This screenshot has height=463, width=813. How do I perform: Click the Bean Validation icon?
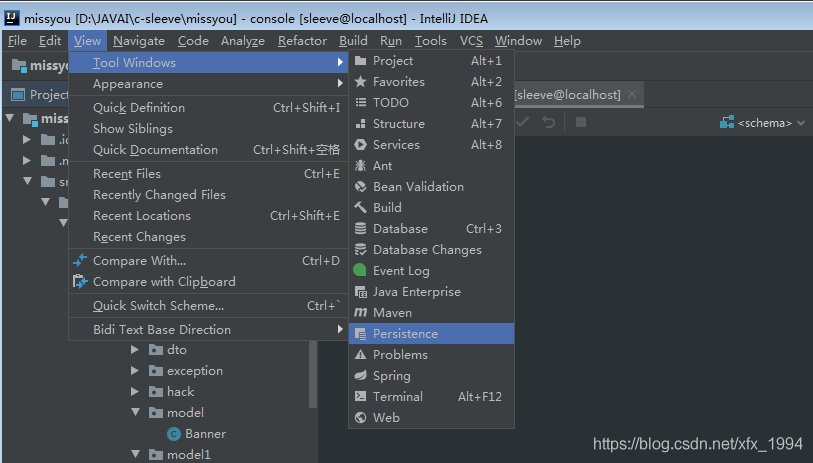coord(360,187)
